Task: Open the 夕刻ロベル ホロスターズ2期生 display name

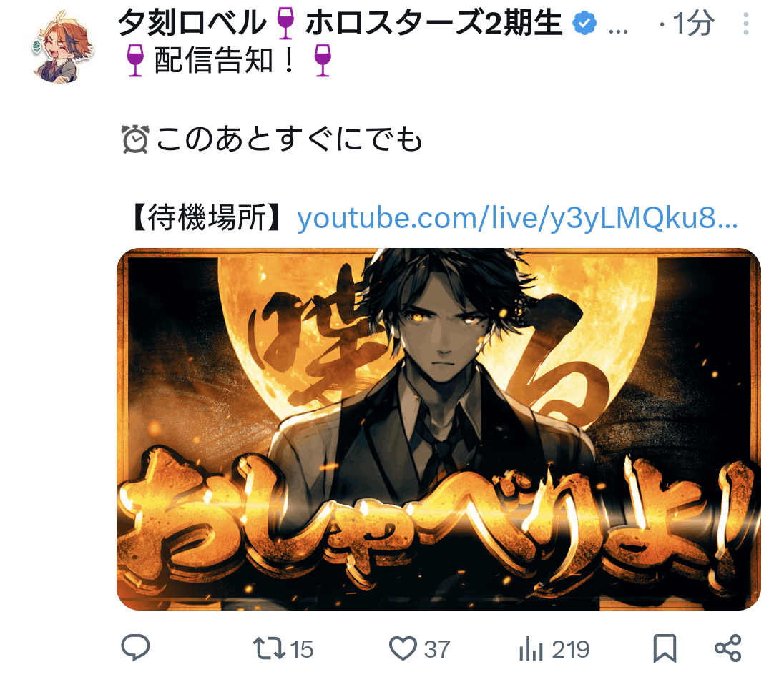Action: [340, 23]
